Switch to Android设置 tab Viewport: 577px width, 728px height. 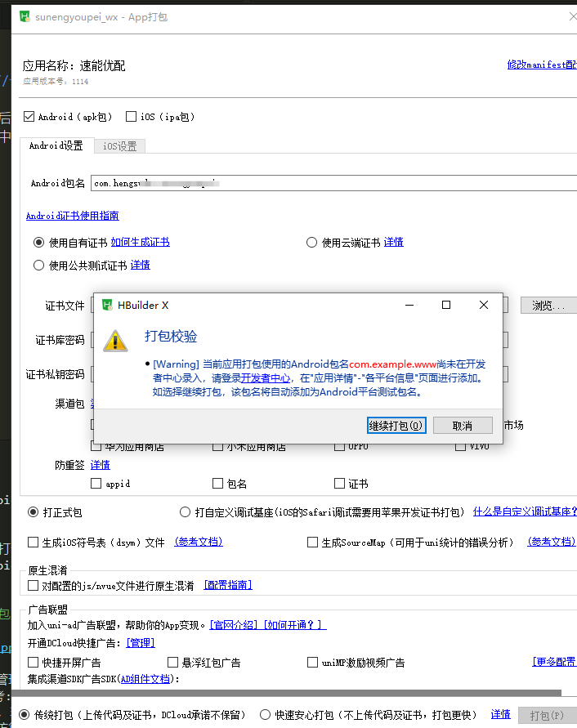click(x=56, y=145)
